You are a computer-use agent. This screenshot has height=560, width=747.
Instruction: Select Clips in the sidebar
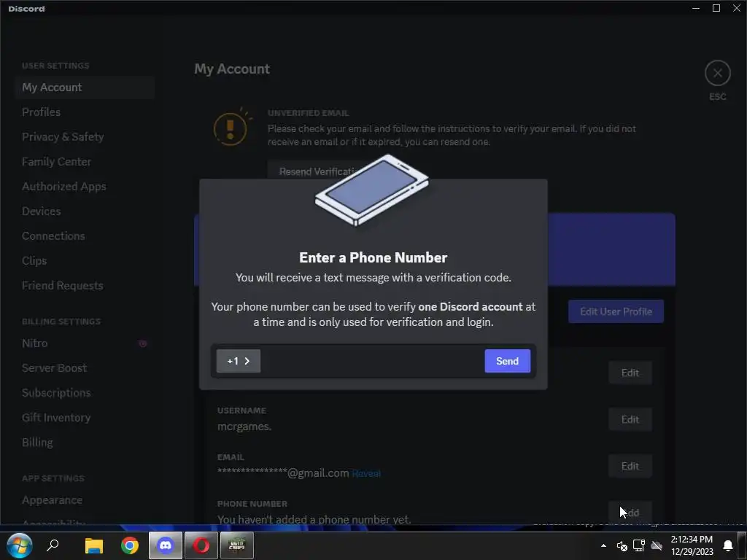tap(85, 260)
